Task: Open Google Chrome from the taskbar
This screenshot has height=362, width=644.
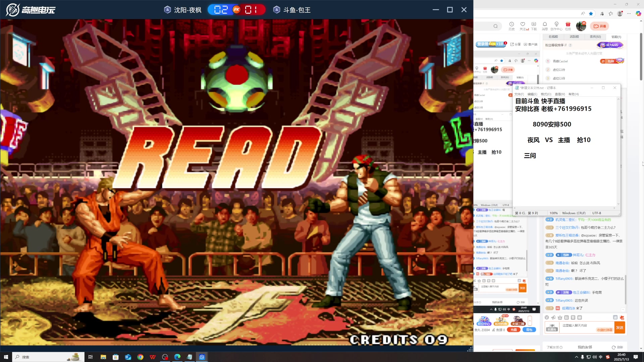Action: [141, 357]
